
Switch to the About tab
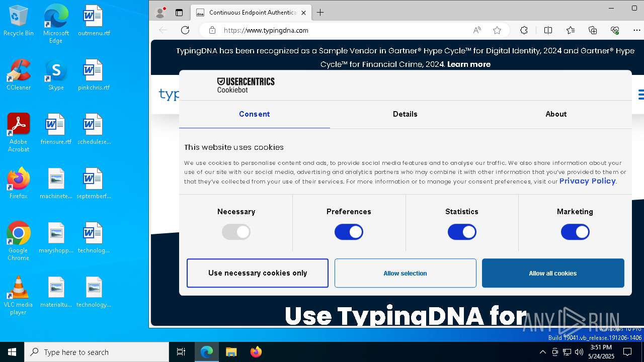[556, 114]
